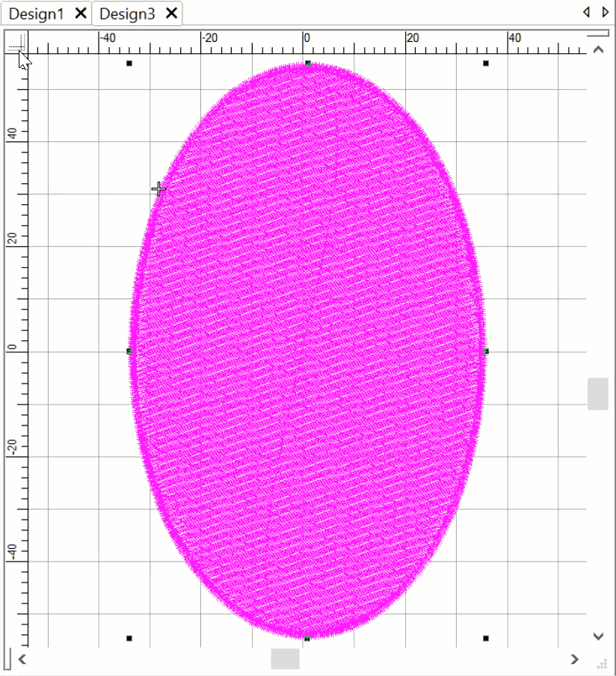
Task: Click the horizontal scrollbar right arrow
Action: pos(574,659)
